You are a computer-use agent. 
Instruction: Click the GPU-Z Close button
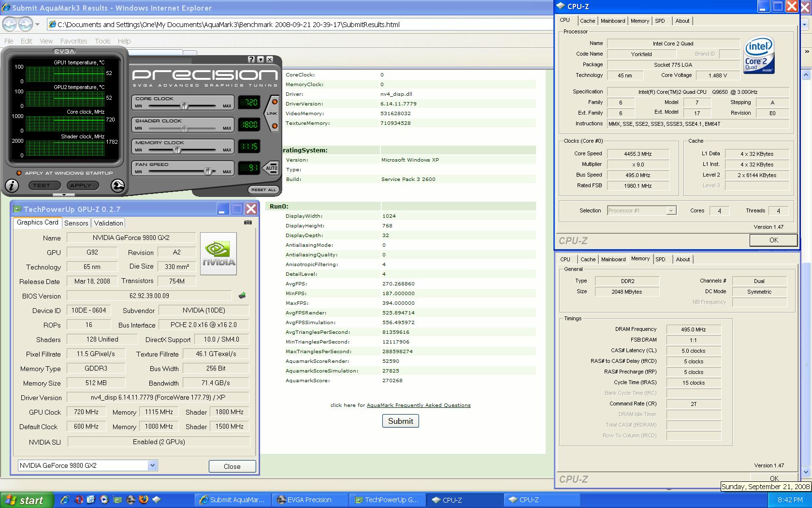pyautogui.click(x=232, y=466)
